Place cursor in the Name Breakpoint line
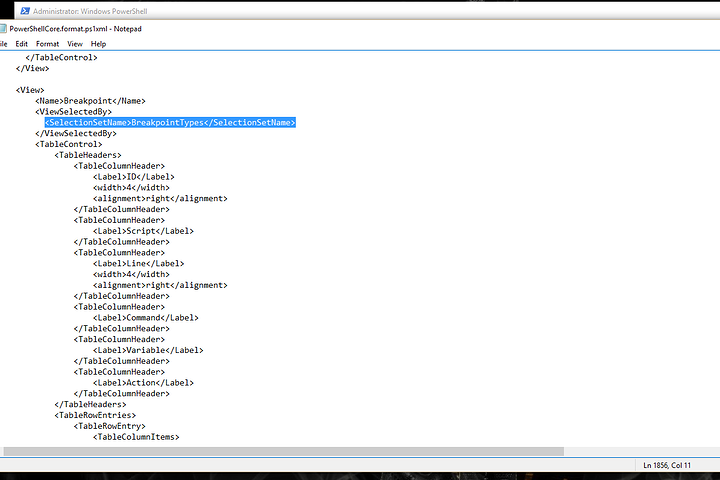Viewport: 720px width, 480px height. pyautogui.click(x=90, y=101)
